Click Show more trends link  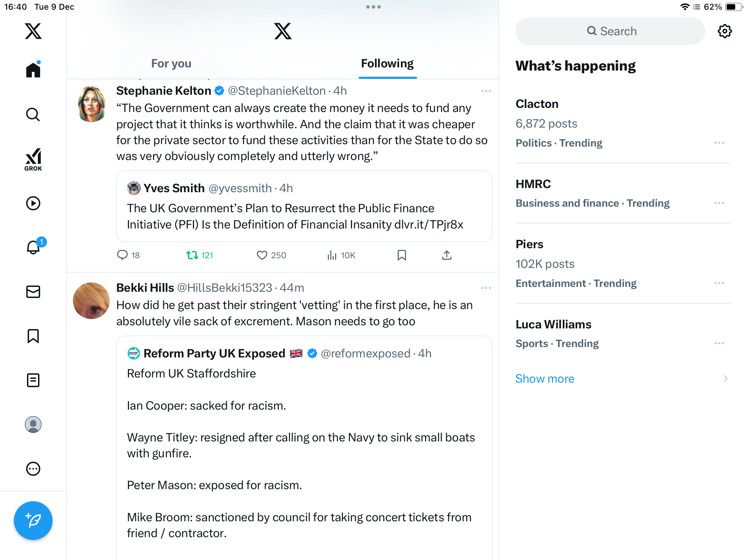(545, 379)
